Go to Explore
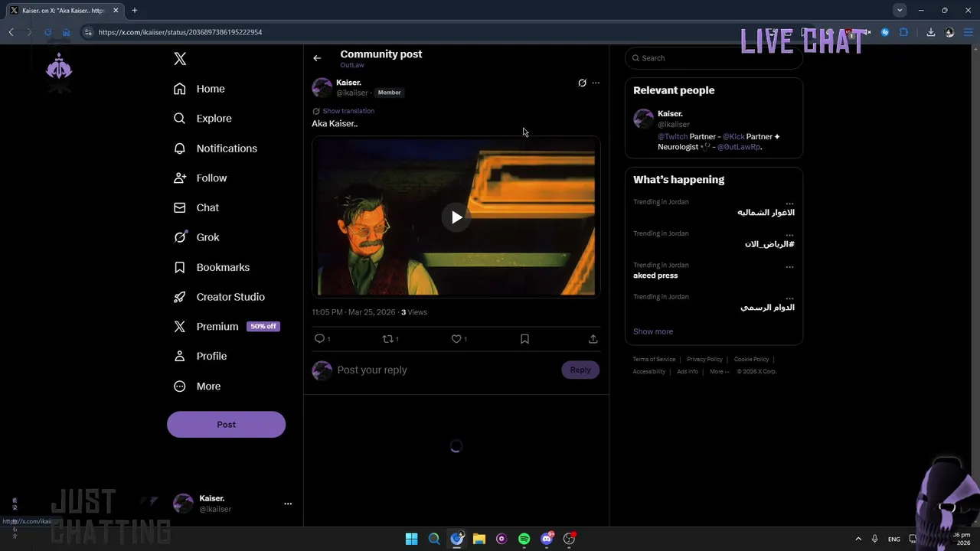Screen dimensions: 980x551 coord(202,119)
